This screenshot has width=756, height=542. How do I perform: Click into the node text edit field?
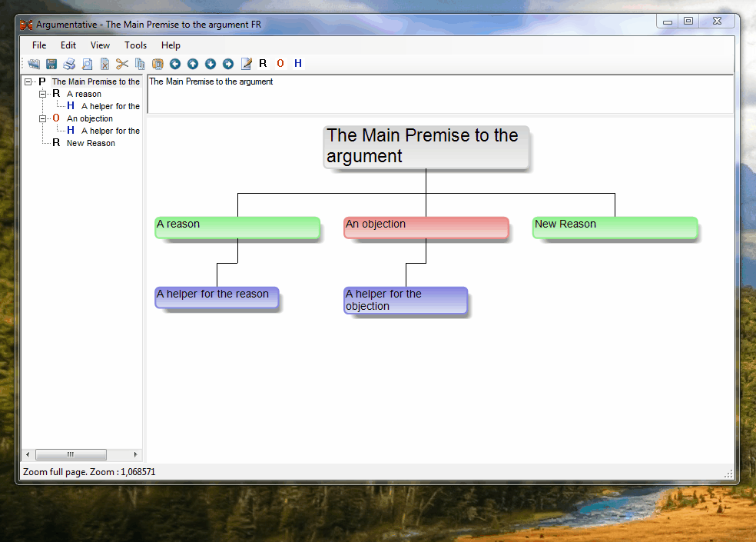coord(440,94)
